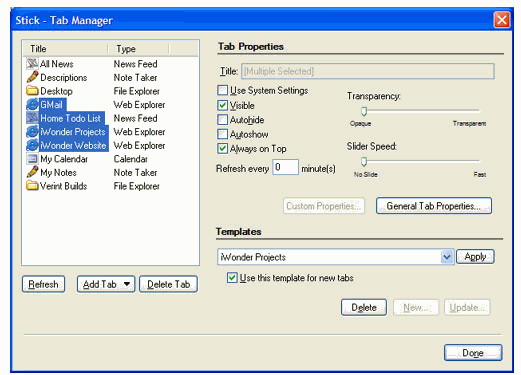Click the Transparency slider handle
The height and width of the screenshot is (375, 521).
pyautogui.click(x=364, y=111)
